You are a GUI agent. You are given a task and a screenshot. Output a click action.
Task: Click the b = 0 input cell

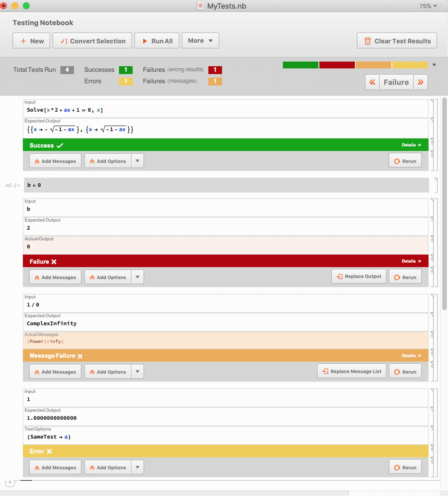coord(225,185)
